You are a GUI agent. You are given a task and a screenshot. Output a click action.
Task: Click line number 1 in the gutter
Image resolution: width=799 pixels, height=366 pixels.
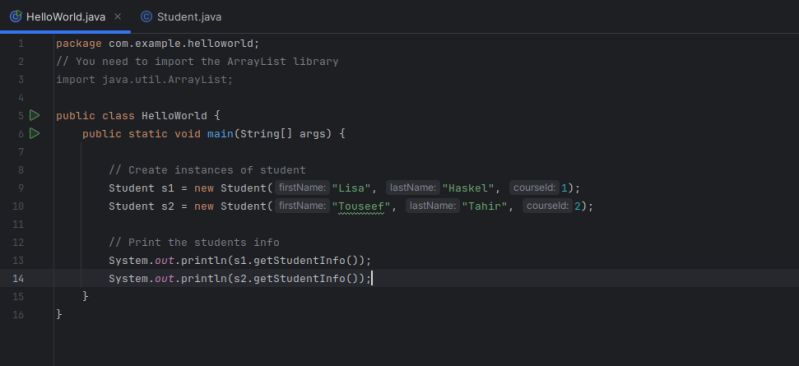click(x=21, y=44)
